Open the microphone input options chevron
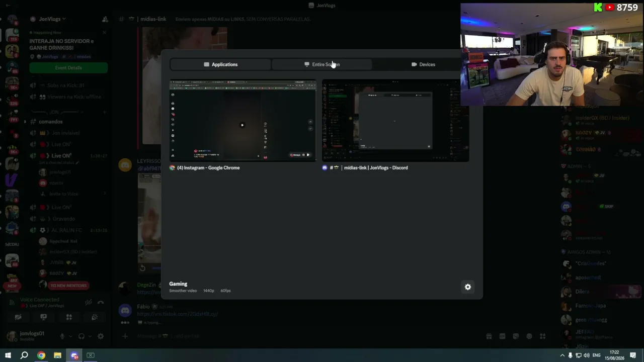This screenshot has height=362, width=644. (70, 336)
